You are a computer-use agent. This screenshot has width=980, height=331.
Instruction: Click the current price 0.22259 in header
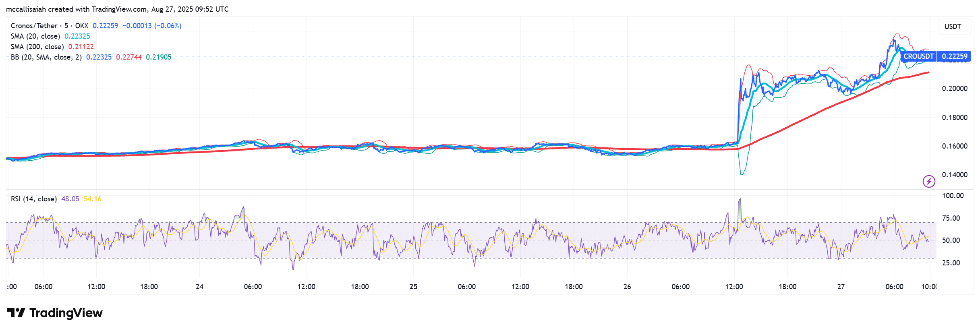[105, 26]
